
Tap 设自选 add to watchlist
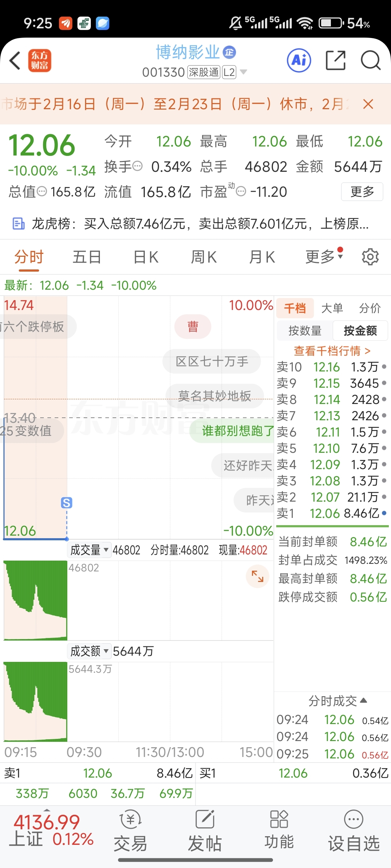(x=354, y=831)
